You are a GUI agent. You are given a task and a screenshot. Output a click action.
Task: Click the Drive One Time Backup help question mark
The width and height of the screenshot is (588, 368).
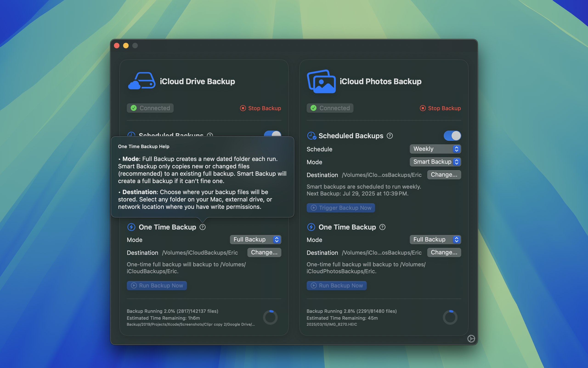[x=203, y=227]
